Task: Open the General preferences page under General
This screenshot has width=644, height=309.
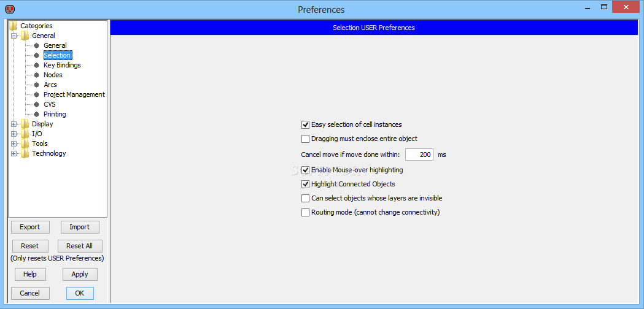Action: [x=55, y=45]
